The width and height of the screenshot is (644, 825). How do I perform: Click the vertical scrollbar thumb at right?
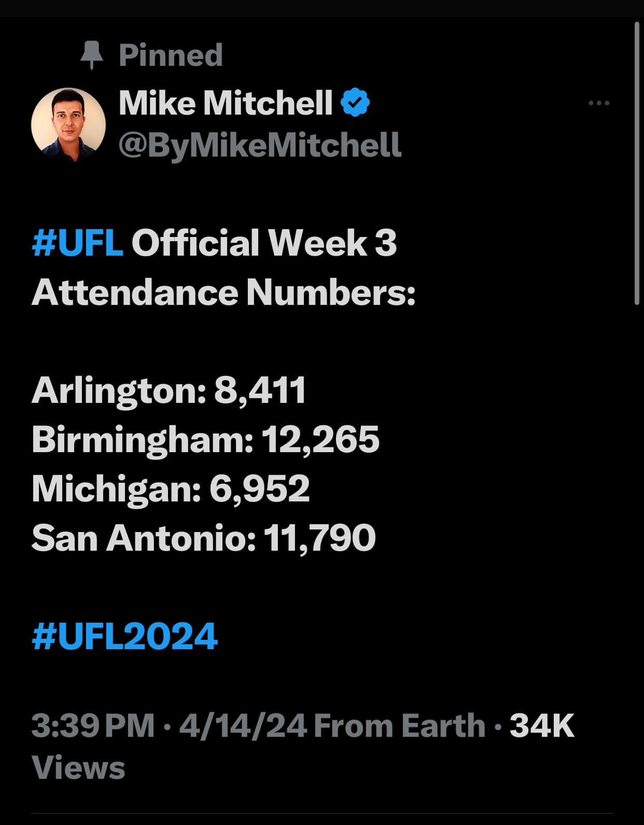(637, 163)
